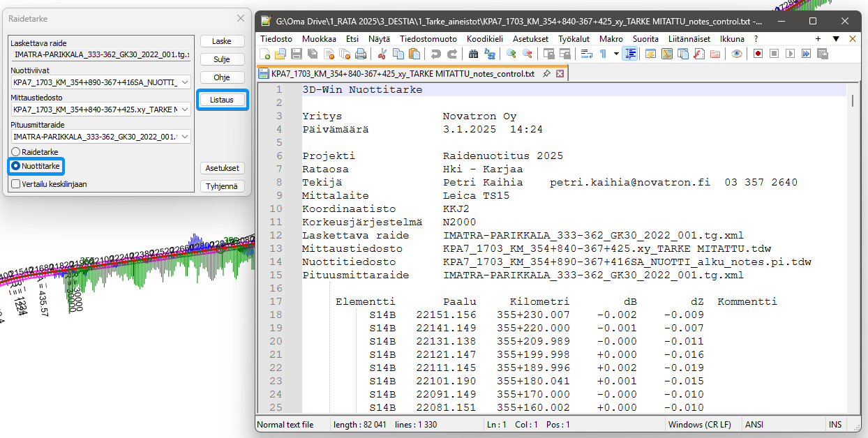Screen dimensions: 868x438
Task: Click the Laskettava raide input field
Action: click(x=100, y=54)
